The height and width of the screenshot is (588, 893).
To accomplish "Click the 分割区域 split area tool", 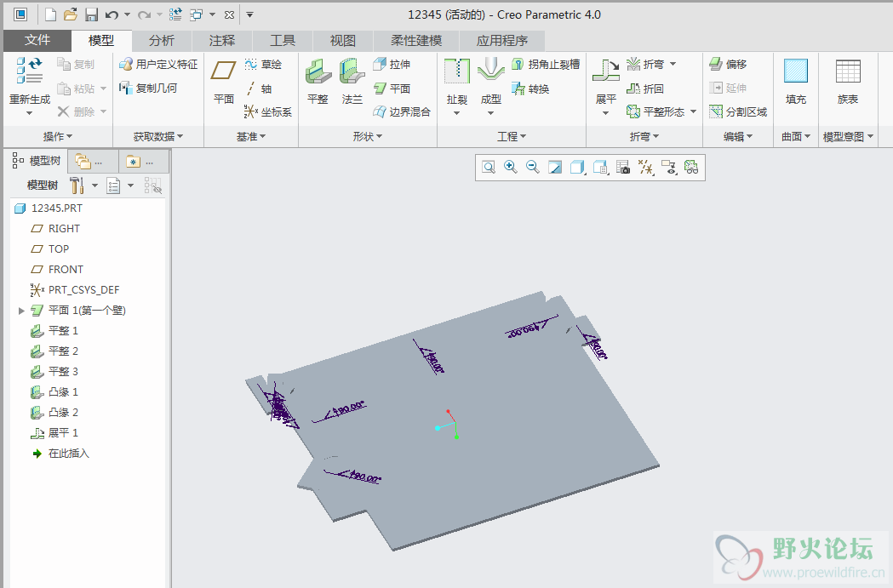I will click(738, 111).
